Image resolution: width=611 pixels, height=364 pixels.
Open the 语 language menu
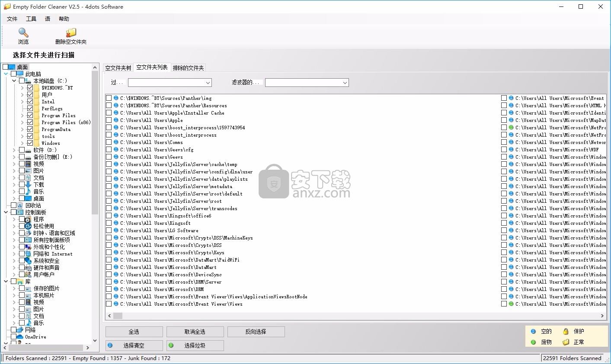click(x=48, y=19)
